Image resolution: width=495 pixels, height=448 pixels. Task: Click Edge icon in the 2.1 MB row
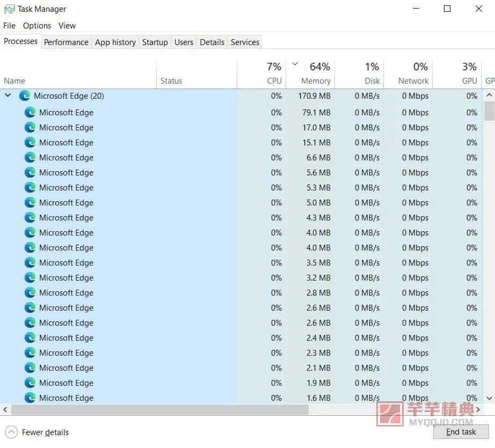coord(30,368)
